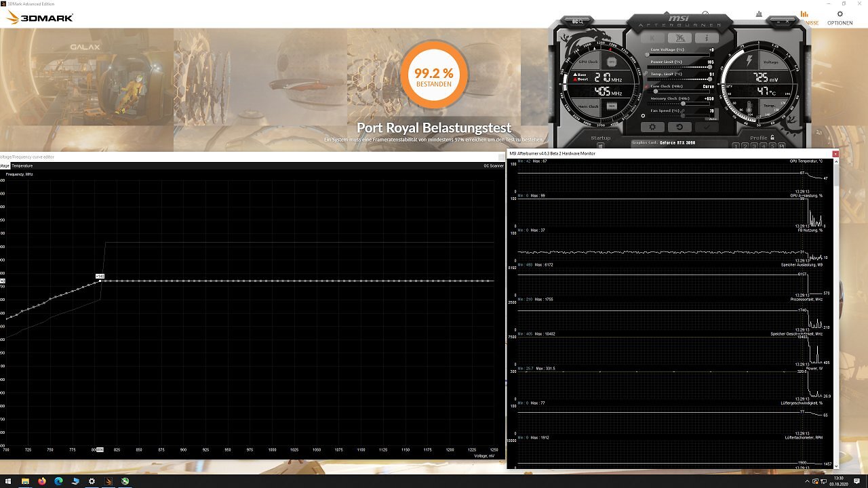Toggle the Startup Windows button
Viewport: 868px width, 488px height.
[x=601, y=145]
